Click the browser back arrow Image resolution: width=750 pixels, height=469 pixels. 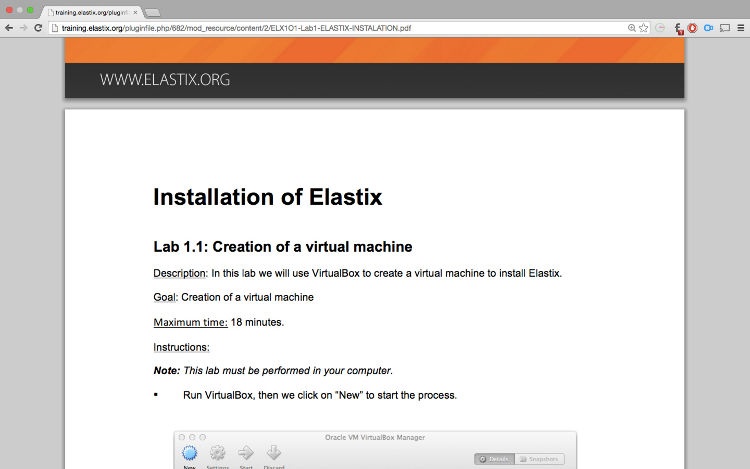tap(9, 27)
